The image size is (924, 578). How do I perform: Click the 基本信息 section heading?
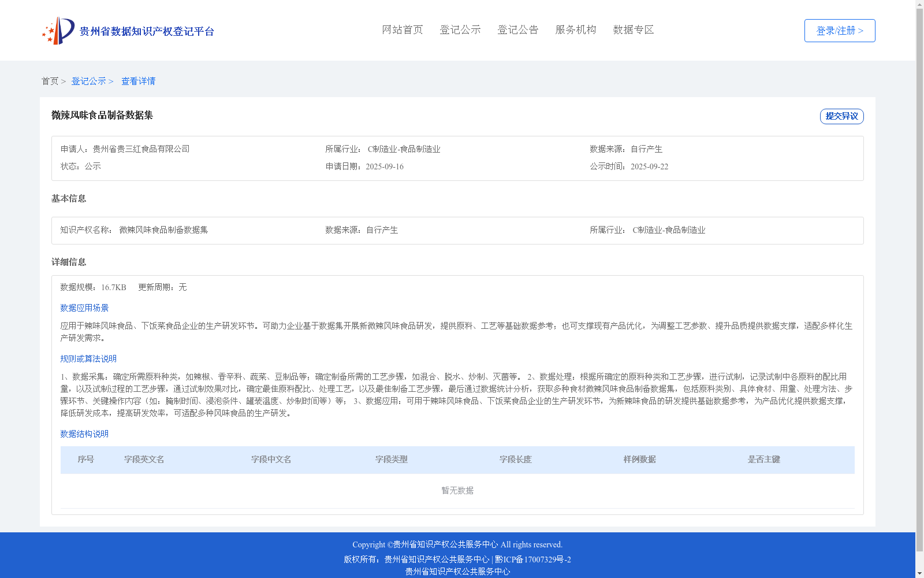tap(69, 198)
